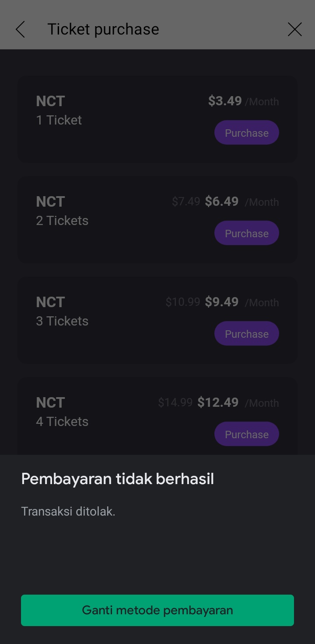Select the NCT 2 Tickets label
Screen dimensions: 315x644
62,211
